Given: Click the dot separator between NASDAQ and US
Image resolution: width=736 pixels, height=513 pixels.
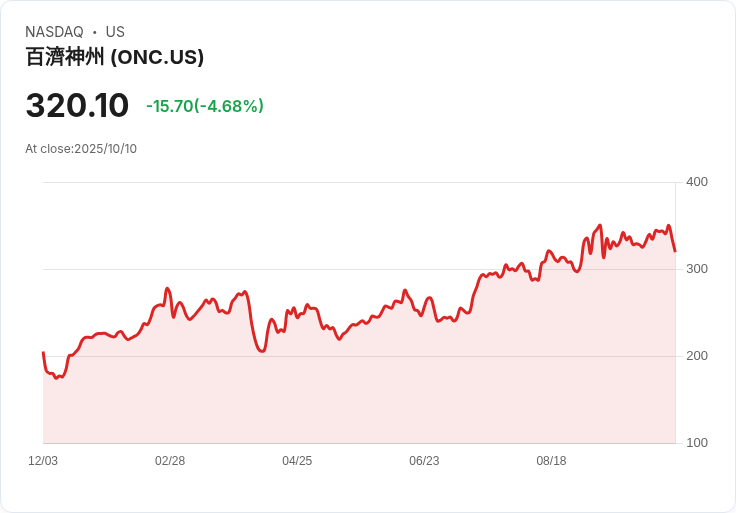Looking at the screenshot, I should click(94, 32).
